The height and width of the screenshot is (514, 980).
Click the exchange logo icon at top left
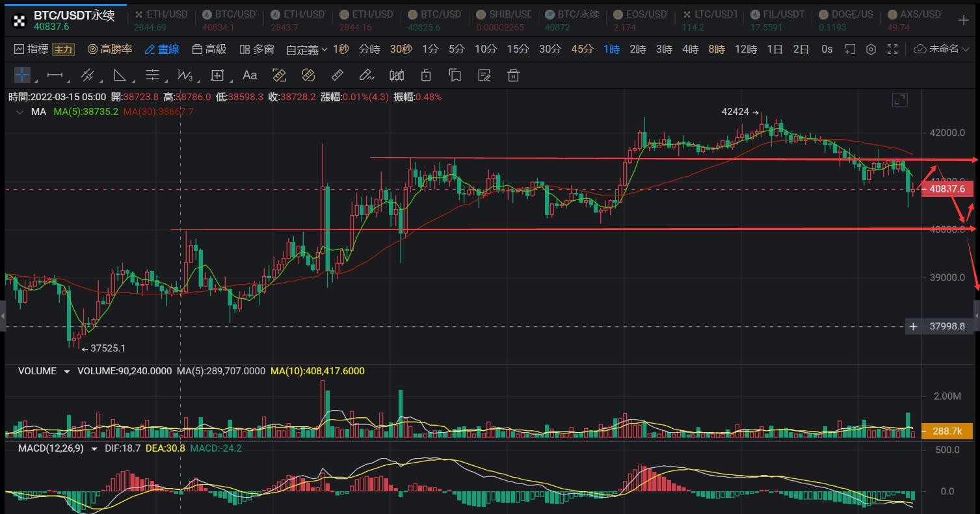(20, 20)
